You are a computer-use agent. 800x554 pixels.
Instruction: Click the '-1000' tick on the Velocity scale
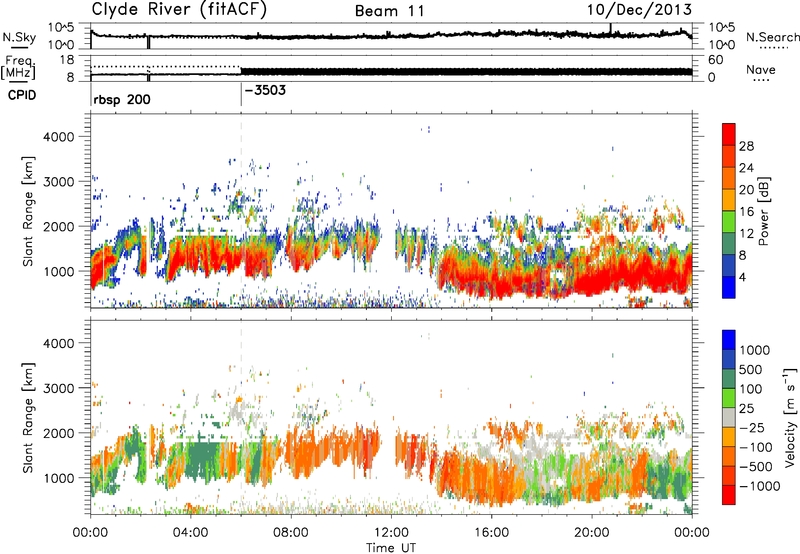coord(759,486)
